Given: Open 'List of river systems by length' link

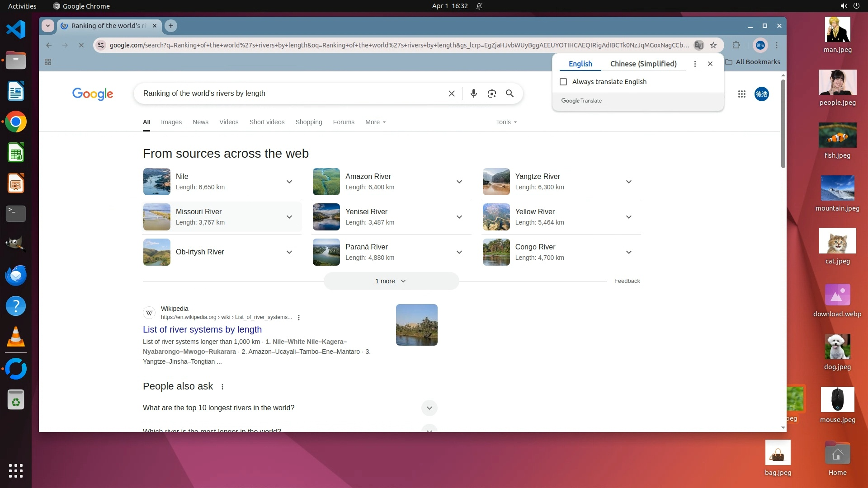Looking at the screenshot, I should 202,329.
